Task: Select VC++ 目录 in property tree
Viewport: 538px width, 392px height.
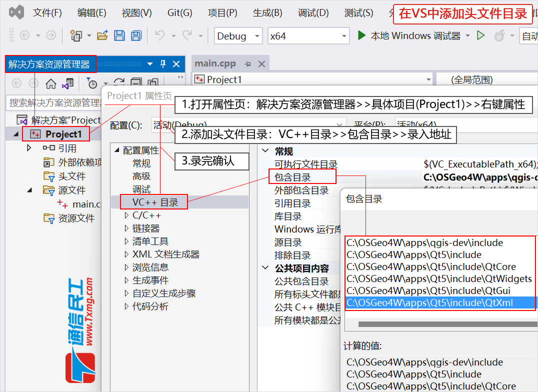Action: [155, 202]
